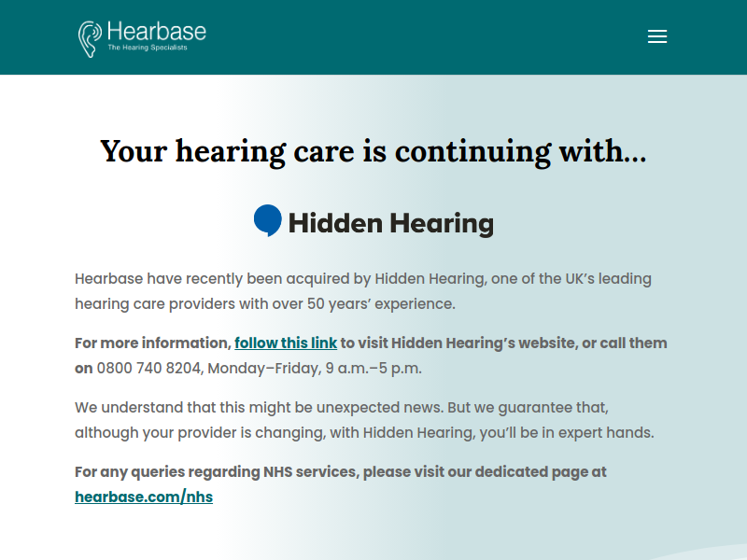747x560 pixels.
Task: Click "The Hearing Specialists" tagline
Action: pos(148,48)
